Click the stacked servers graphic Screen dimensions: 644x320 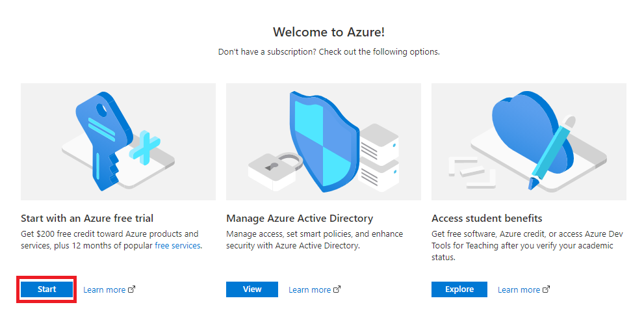point(378,157)
